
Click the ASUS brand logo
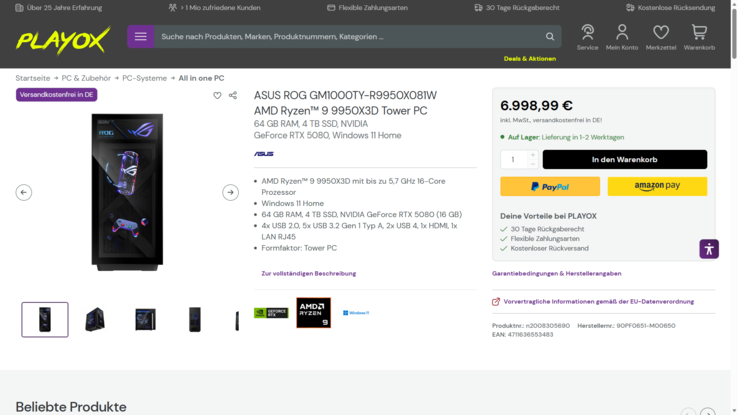coord(264,154)
